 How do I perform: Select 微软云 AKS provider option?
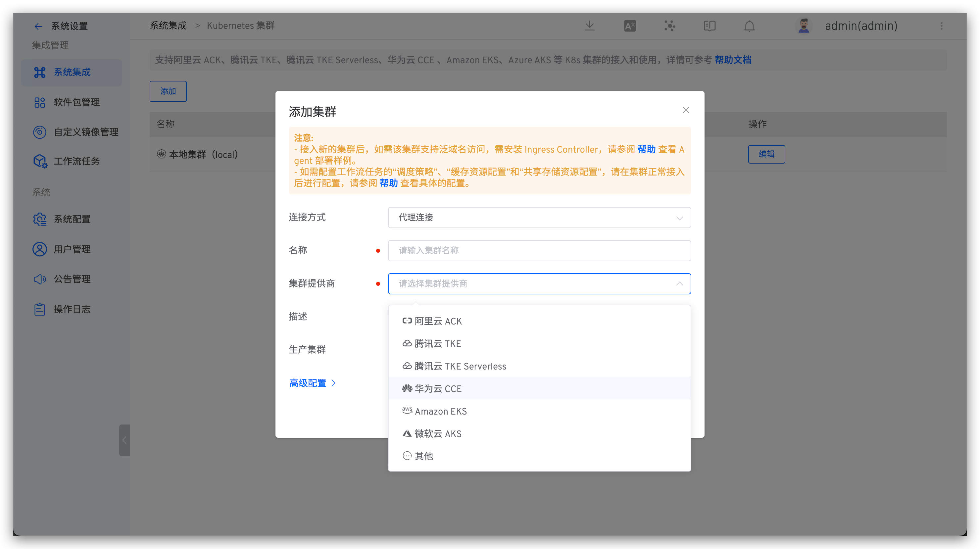pyautogui.click(x=539, y=433)
